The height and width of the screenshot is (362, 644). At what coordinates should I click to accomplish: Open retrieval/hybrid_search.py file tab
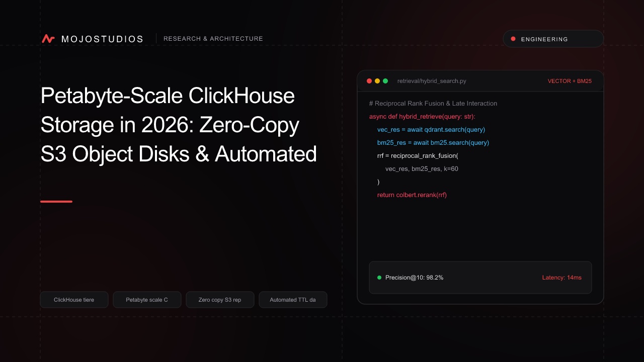[x=432, y=81]
